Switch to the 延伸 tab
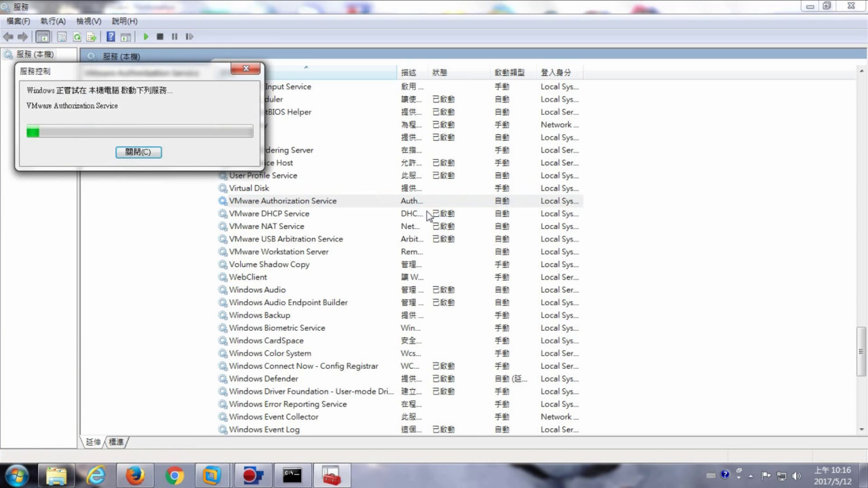The width and height of the screenshot is (868, 488). 93,442
